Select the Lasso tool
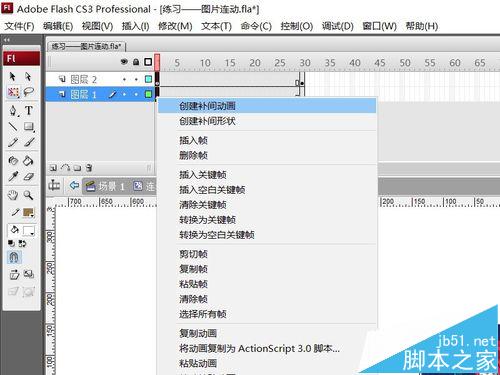The image size is (500, 375). point(29,92)
